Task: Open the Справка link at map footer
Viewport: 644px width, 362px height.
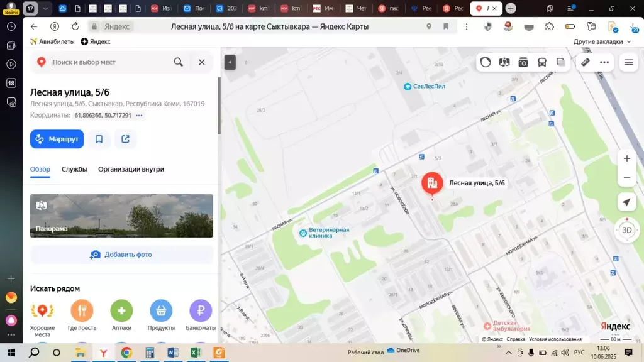Action: 516,339
